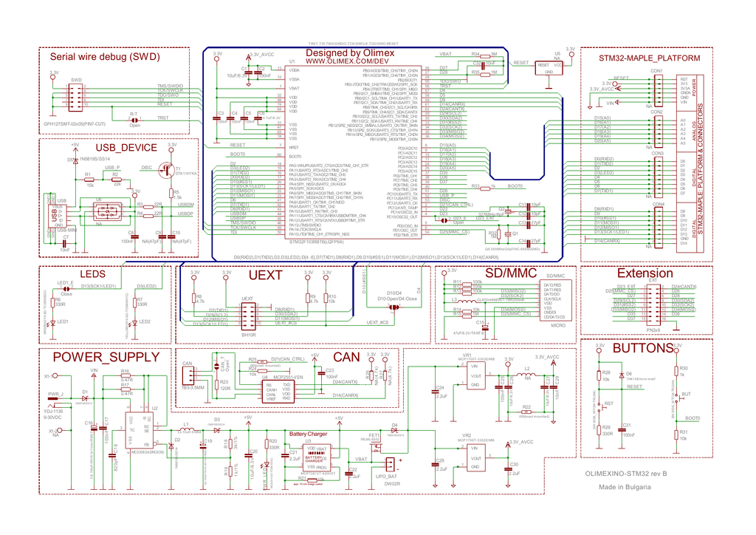Toggle the RESET button in the BUTTONS section
Image resolution: width=756 pixels, height=535 pixels.
602,406
